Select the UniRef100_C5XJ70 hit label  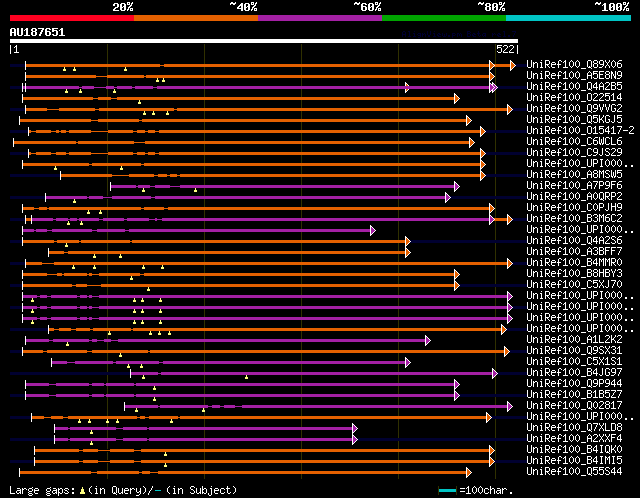(574, 285)
